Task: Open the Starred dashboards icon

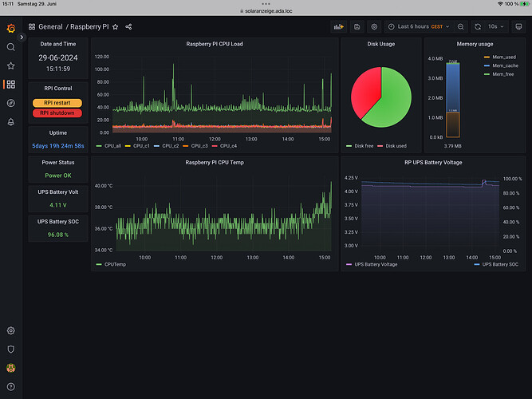Action: tap(11, 66)
